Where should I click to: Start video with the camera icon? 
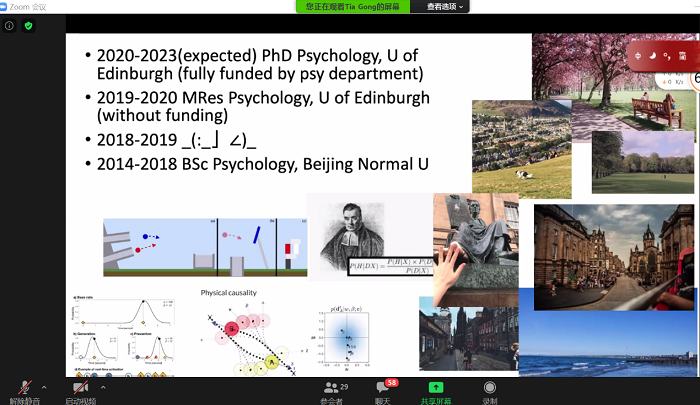[80, 388]
